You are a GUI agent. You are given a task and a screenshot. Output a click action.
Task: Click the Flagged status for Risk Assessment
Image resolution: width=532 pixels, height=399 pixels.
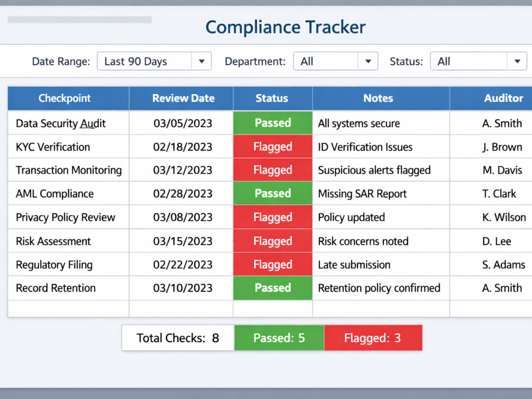pyautogui.click(x=273, y=241)
